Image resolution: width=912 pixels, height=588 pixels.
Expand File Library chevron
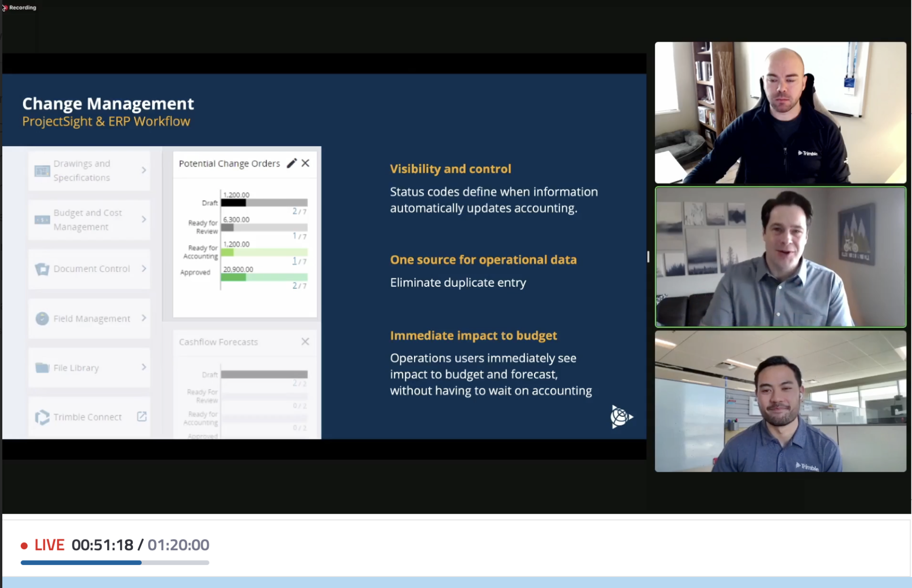point(144,367)
